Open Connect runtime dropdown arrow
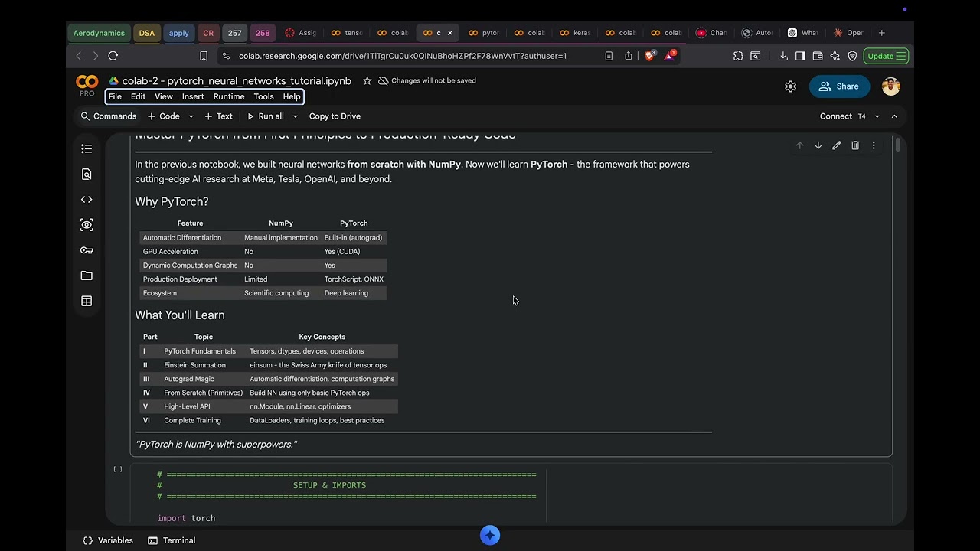The image size is (980, 551). (x=877, y=116)
